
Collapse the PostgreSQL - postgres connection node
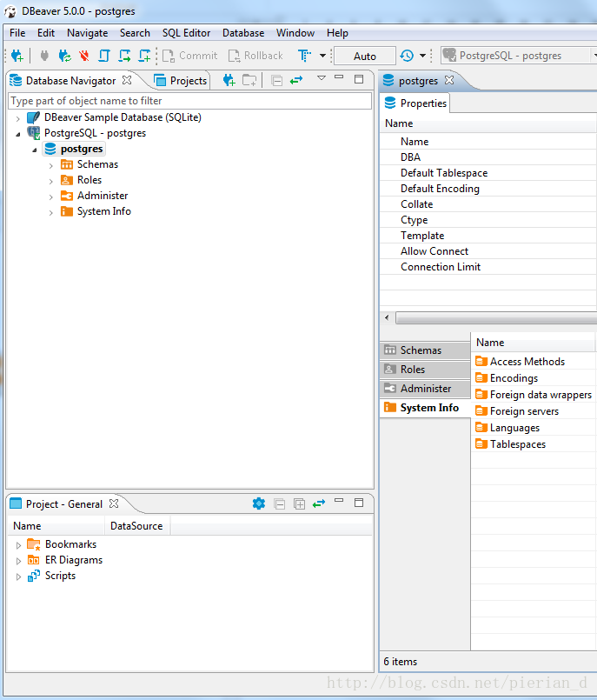pos(18,134)
